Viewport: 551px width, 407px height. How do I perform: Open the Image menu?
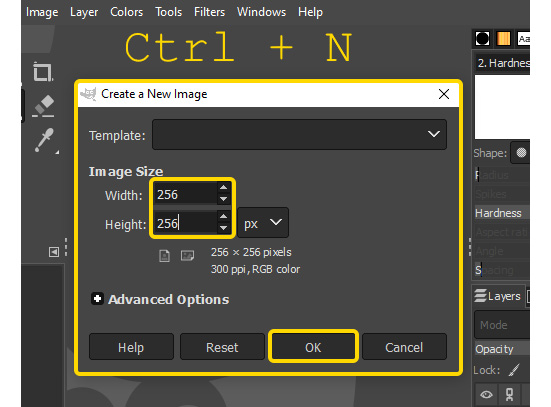(x=42, y=12)
